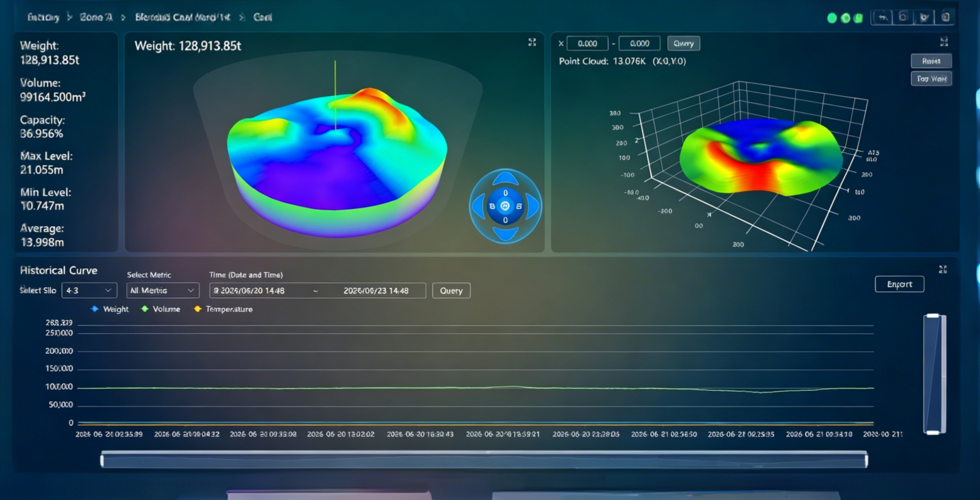
Task: Expand the point cloud panel fullscreen
Action: 944,42
